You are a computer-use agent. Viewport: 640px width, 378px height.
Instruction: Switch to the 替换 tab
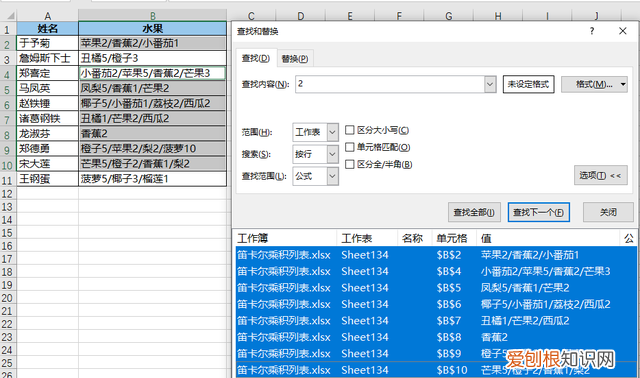(295, 59)
